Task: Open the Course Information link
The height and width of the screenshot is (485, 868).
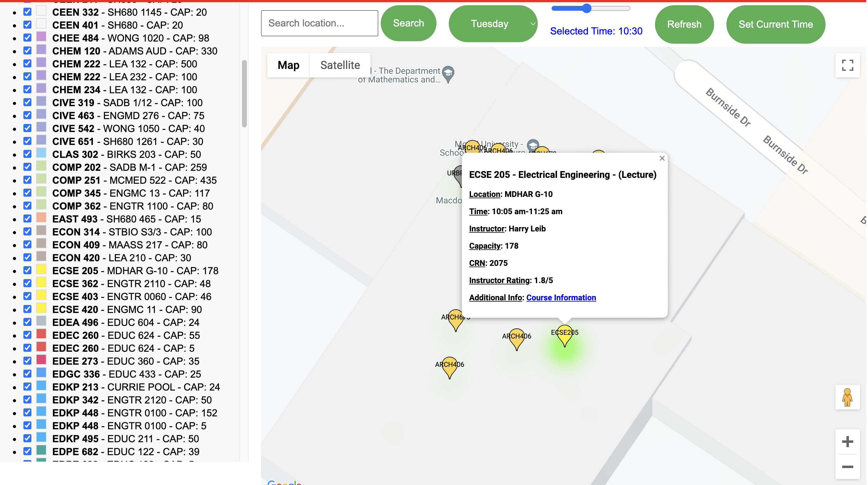Action: (x=561, y=298)
